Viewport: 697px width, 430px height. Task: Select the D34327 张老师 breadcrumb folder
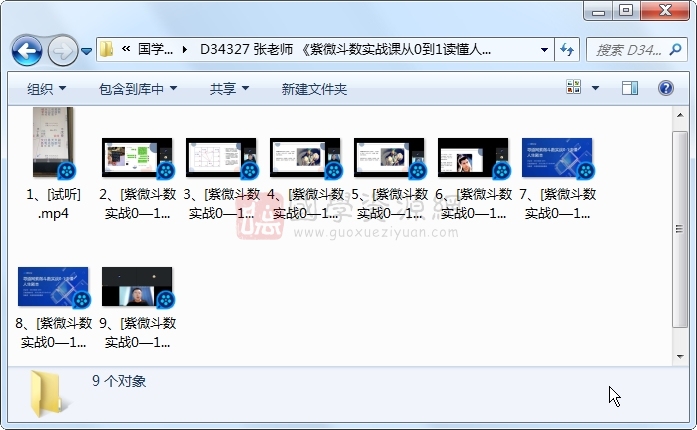point(345,49)
